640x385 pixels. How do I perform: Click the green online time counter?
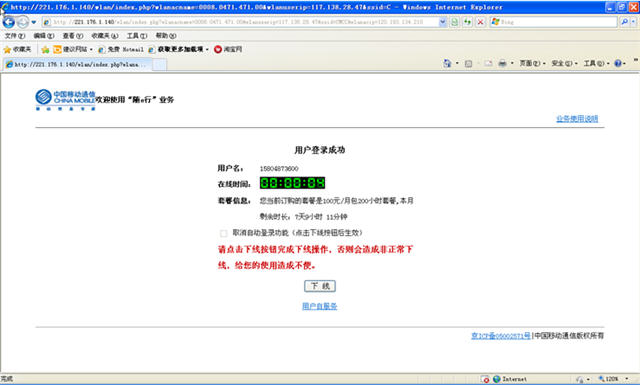[x=292, y=183]
